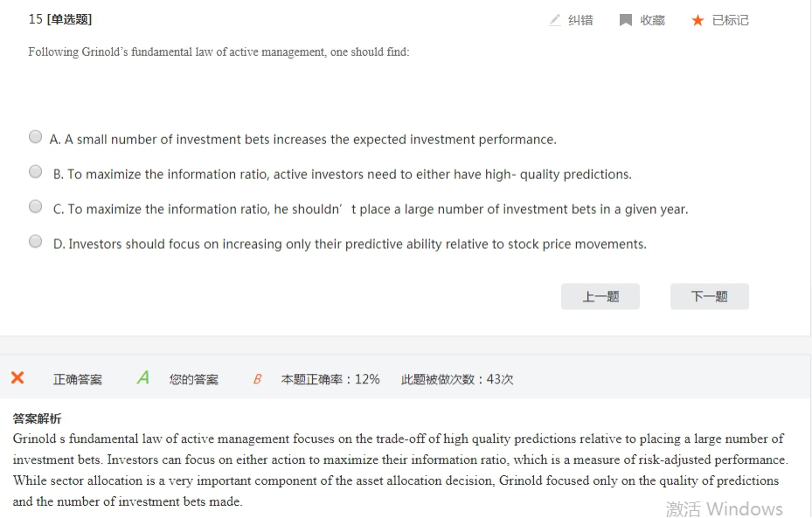Click the 本题正确率 12% statistic
The width and height of the screenshot is (812, 518).
pyautogui.click(x=330, y=379)
